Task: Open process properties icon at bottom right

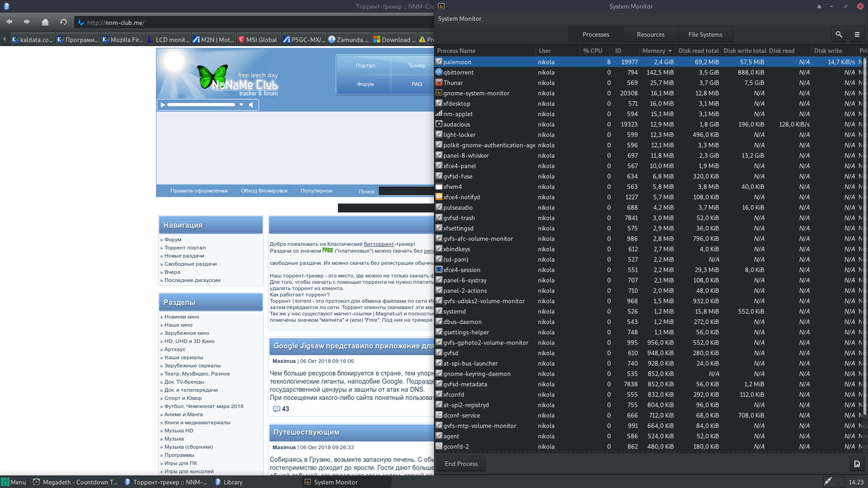Action: coord(857,464)
